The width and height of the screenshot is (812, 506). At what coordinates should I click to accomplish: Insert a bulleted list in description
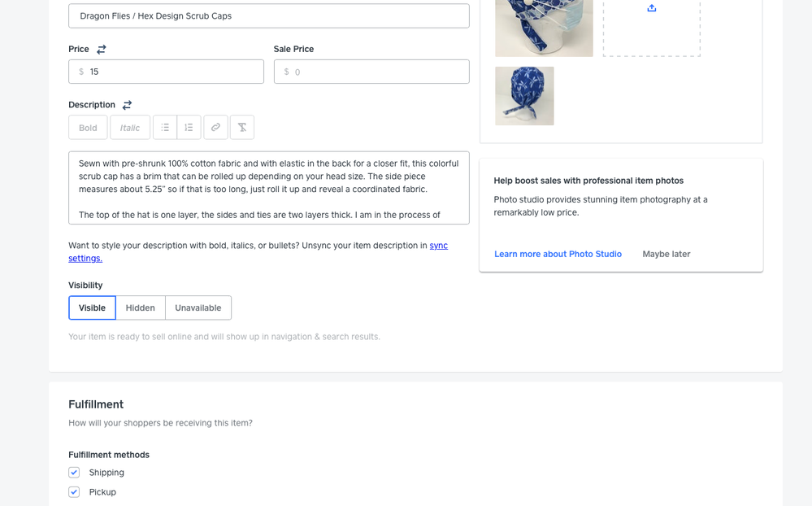click(x=165, y=128)
